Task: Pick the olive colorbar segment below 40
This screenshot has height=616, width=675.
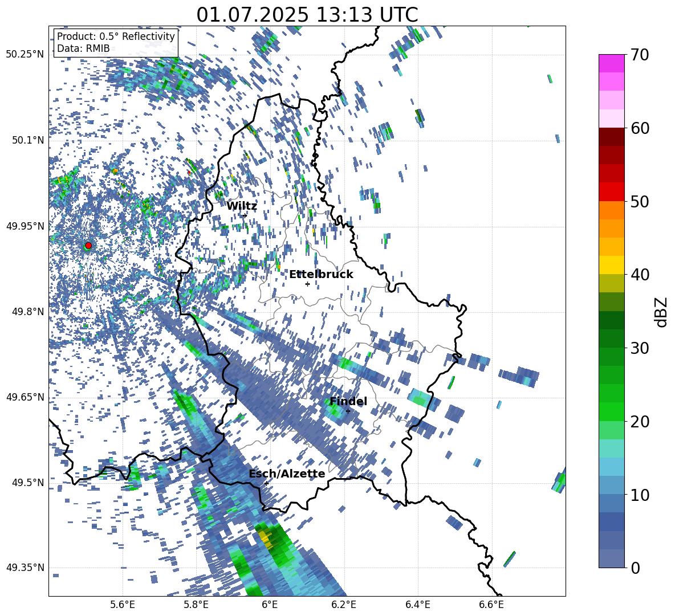Action: 611,283
